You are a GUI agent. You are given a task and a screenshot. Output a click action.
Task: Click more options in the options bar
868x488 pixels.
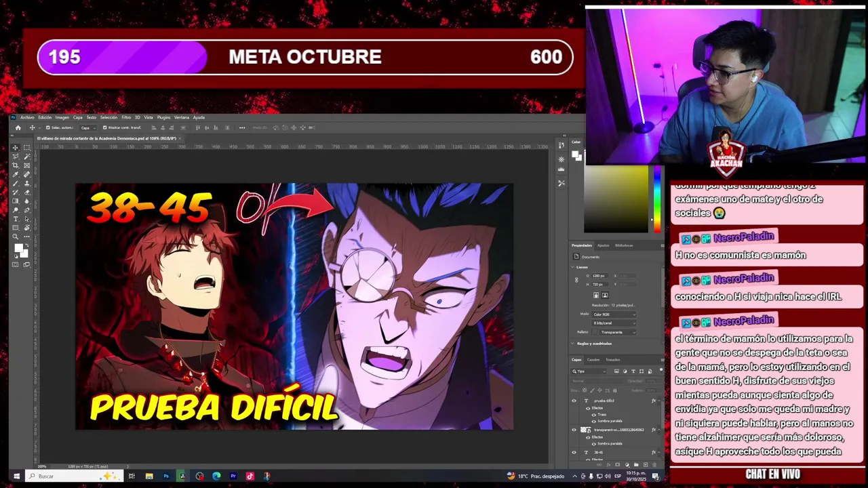pyautogui.click(x=242, y=127)
